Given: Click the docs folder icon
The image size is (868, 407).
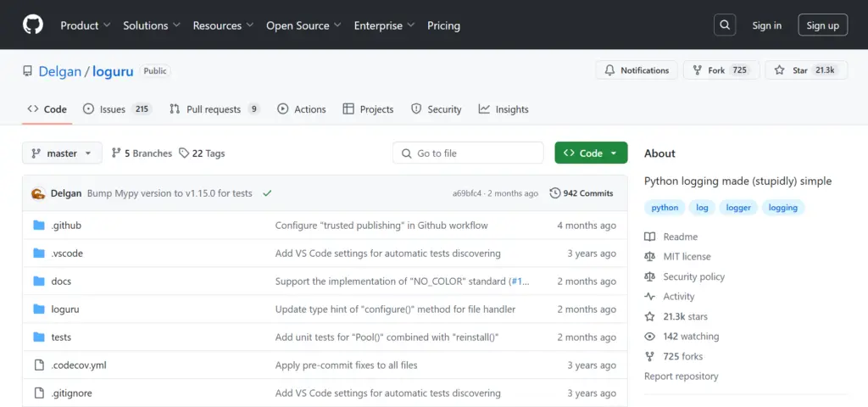Looking at the screenshot, I should click(x=39, y=281).
